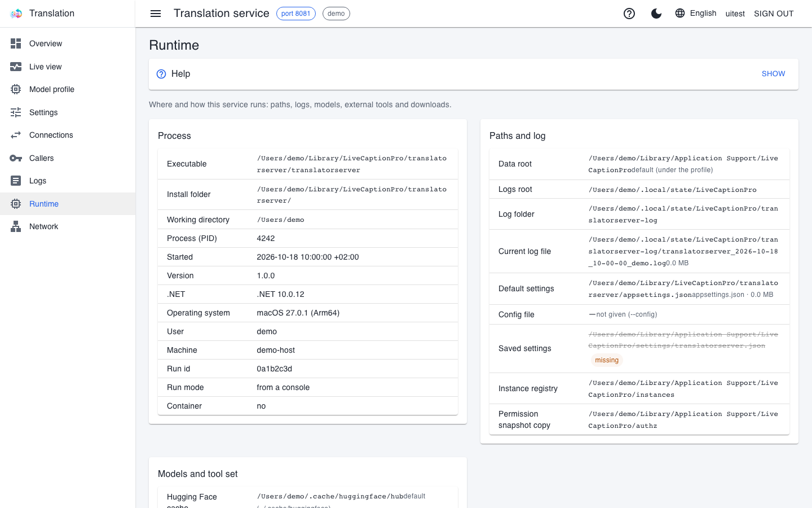Open the English language selector
The width and height of the screenshot is (812, 508).
pos(696,13)
